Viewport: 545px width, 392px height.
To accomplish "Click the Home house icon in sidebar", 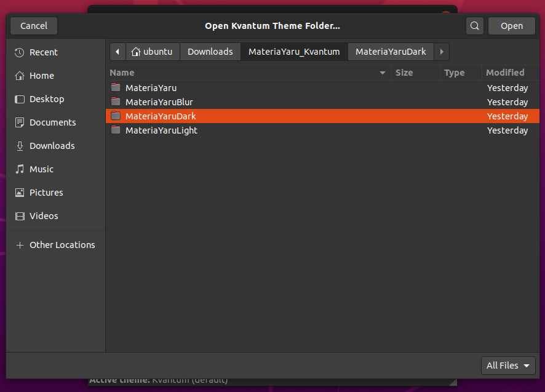I will (x=20, y=76).
